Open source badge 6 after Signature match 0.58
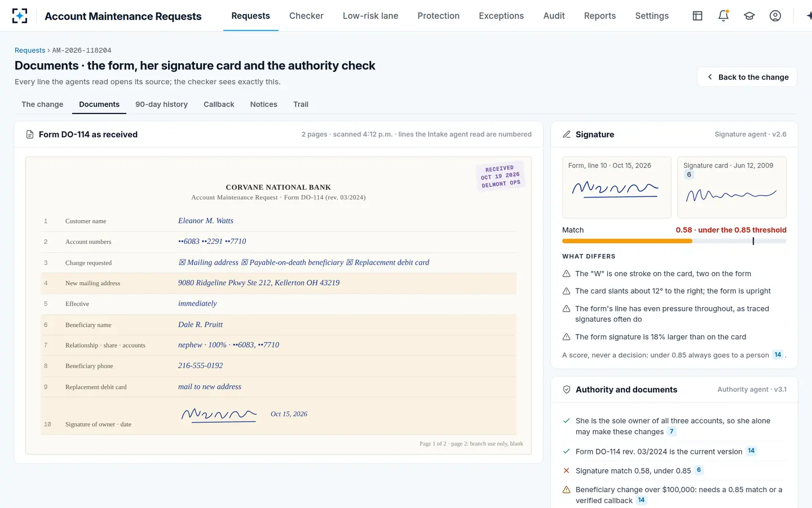This screenshot has height=508, width=812. 699,470
